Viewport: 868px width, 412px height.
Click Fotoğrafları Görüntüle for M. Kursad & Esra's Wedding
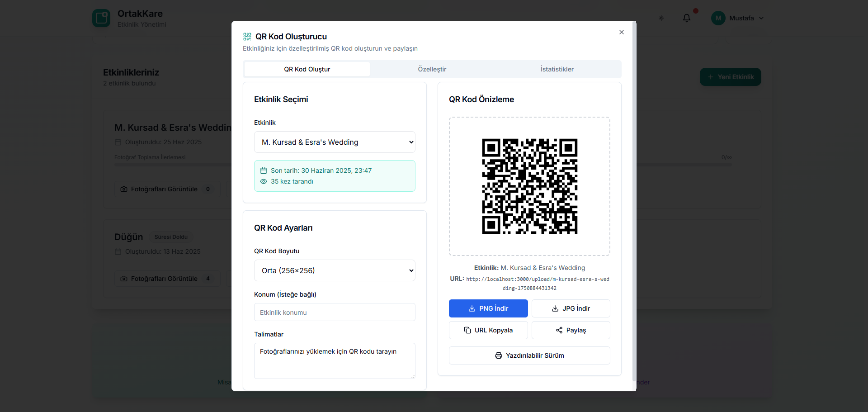167,189
